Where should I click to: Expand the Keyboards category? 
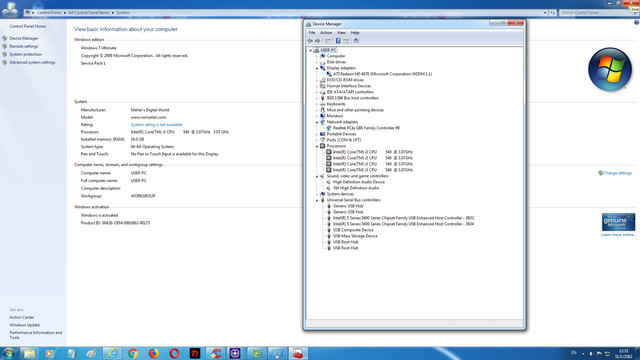pyautogui.click(x=317, y=104)
